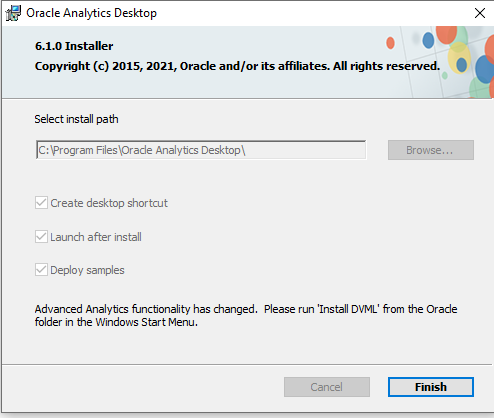Close the Oracle Analytics Desktop installer window
494x418 pixels.
point(480,13)
